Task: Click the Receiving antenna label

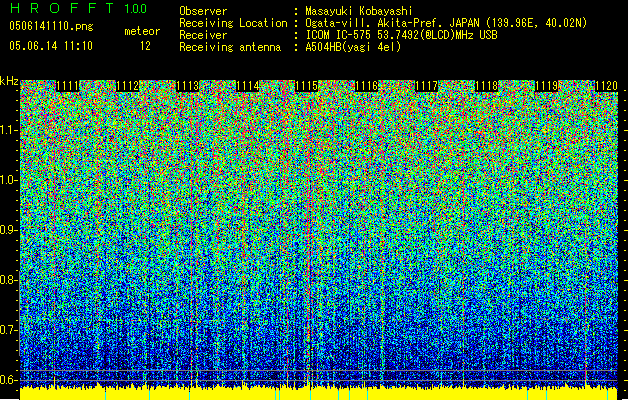Action: [x=230, y=47]
